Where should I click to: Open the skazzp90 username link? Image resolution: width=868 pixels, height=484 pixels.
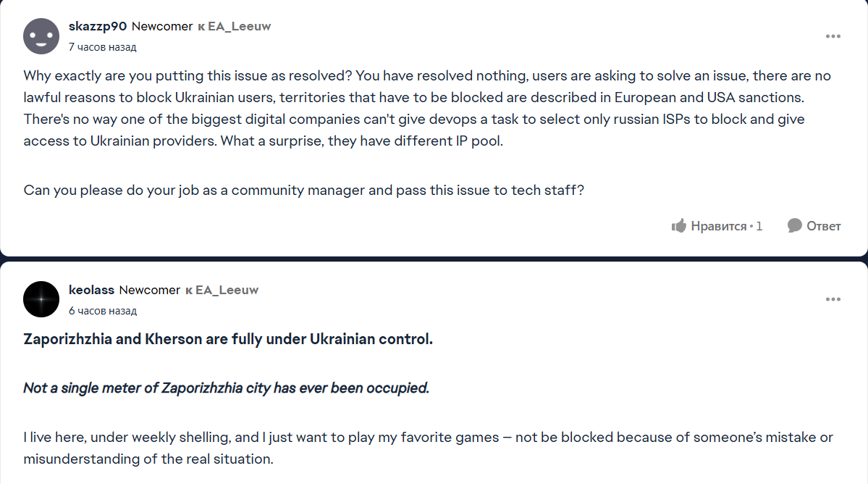tap(98, 26)
